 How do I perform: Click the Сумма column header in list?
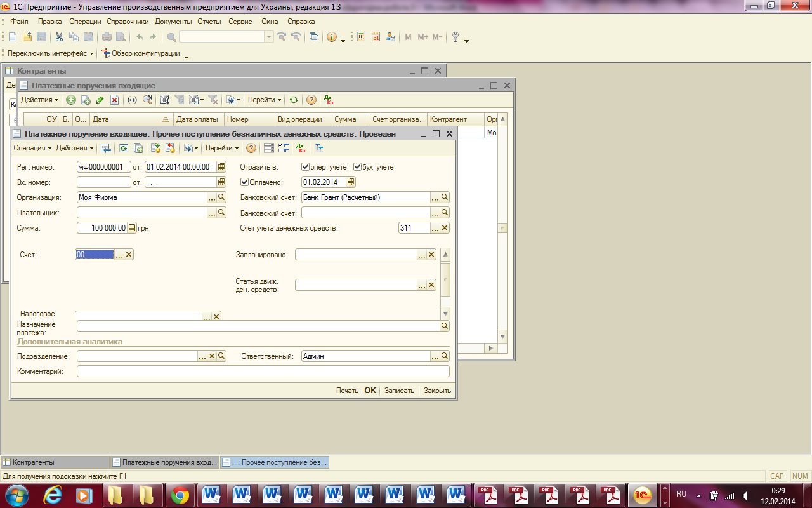tap(351, 119)
